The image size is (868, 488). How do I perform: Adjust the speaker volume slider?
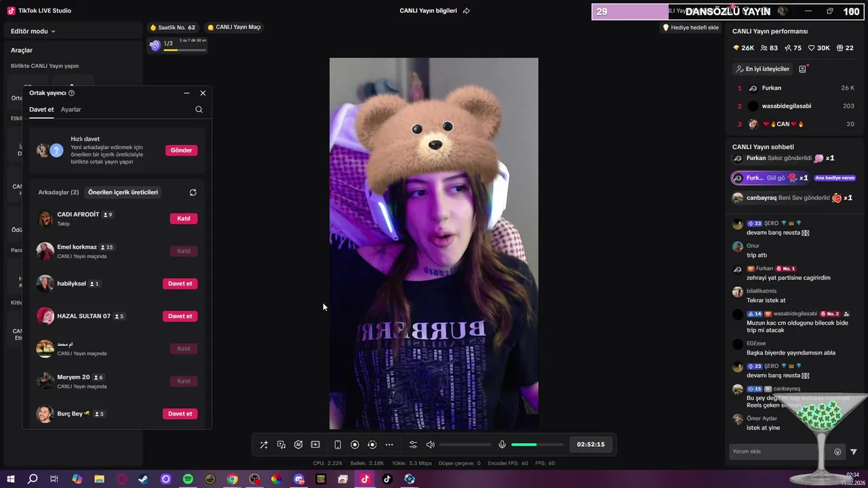[x=465, y=445]
